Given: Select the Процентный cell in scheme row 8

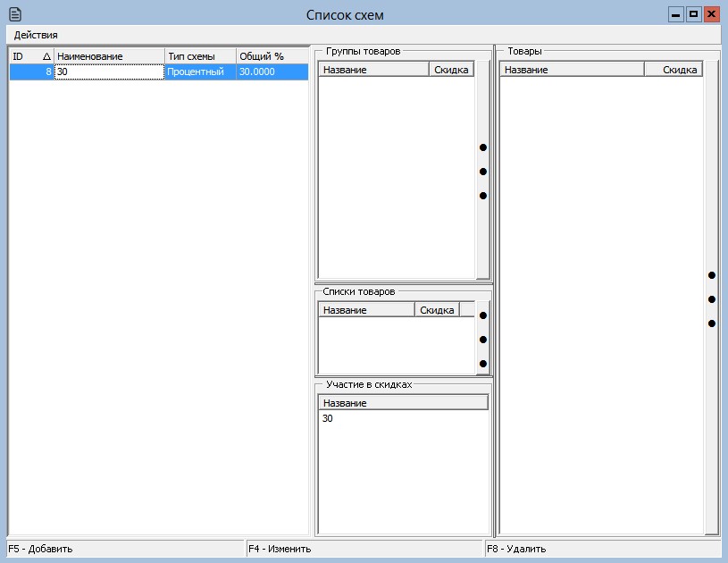Looking at the screenshot, I should pyautogui.click(x=200, y=72).
